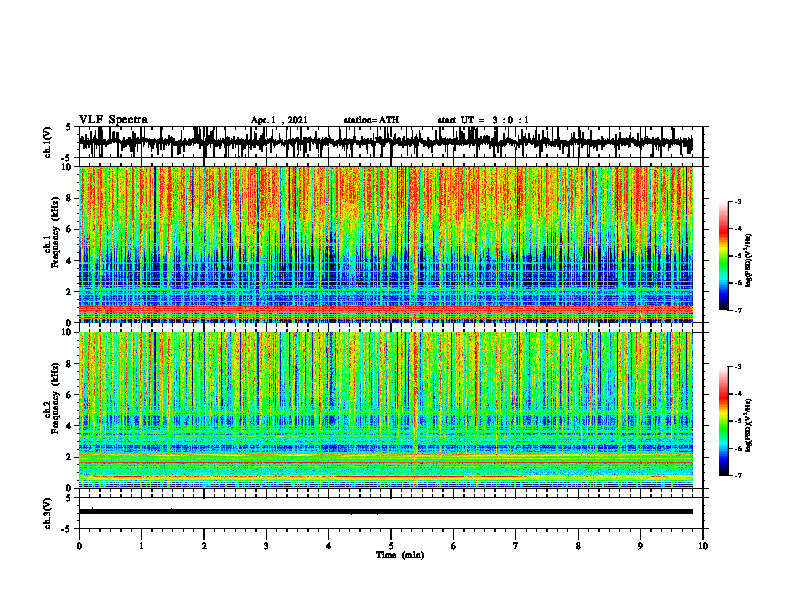The width and height of the screenshot is (792, 612).
Task: Click the ch.1 spectrogram color bar
Action: pos(723,256)
